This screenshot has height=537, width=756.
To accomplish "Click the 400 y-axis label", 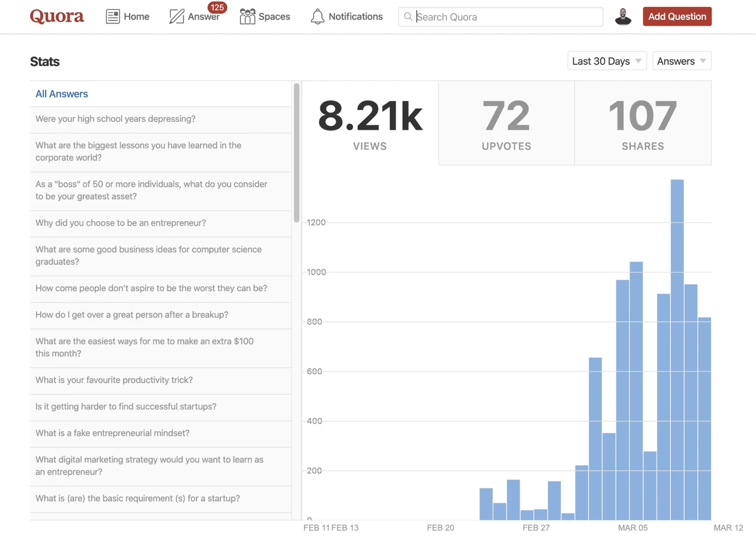I will pyautogui.click(x=314, y=421).
